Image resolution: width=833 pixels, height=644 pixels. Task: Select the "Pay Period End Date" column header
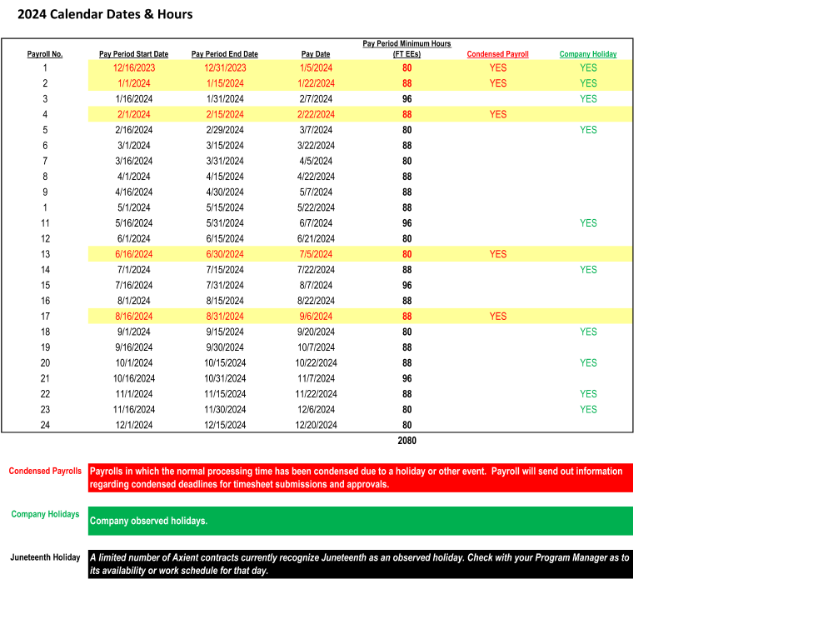pyautogui.click(x=224, y=53)
